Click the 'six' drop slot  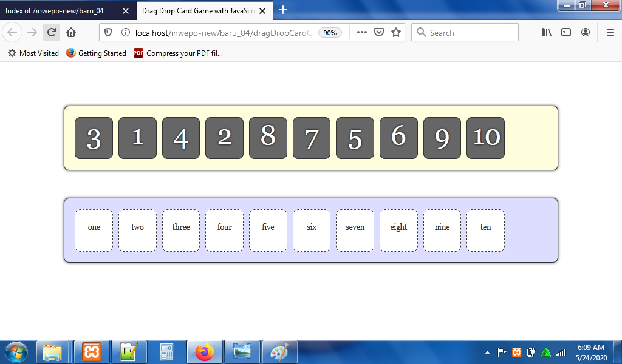(312, 230)
